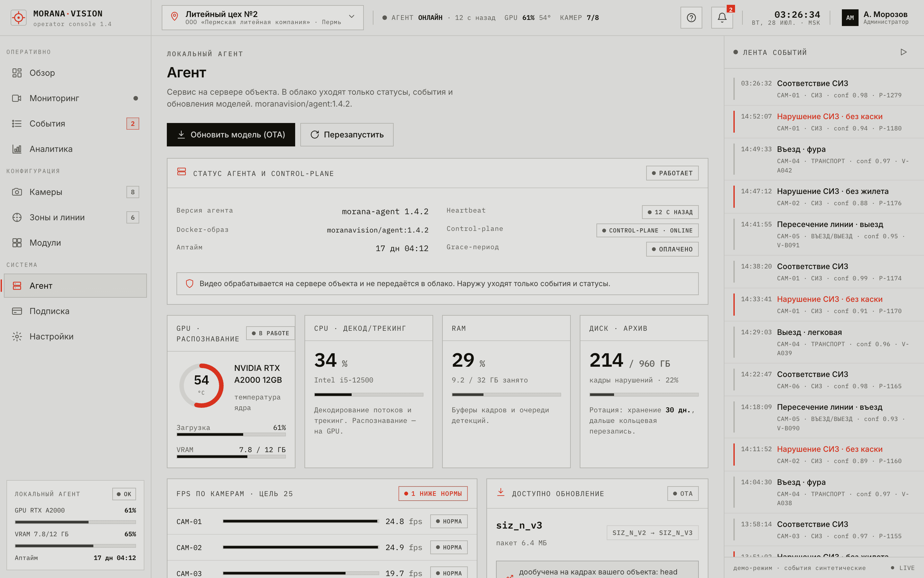Click the Обзор dashboard icon

pyautogui.click(x=17, y=73)
